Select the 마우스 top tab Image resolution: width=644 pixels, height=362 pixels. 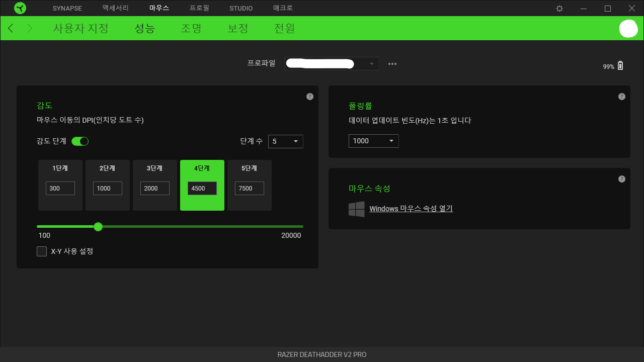[159, 8]
